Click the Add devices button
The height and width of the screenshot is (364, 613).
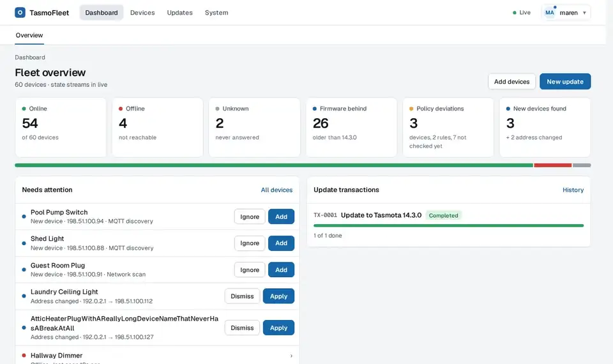pyautogui.click(x=511, y=81)
